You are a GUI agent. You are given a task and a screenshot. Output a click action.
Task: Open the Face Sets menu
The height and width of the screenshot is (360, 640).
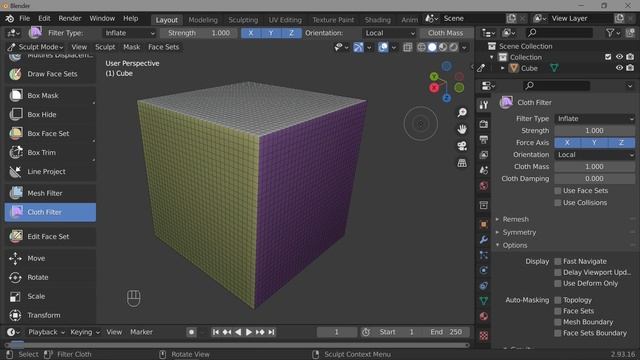[x=163, y=47]
